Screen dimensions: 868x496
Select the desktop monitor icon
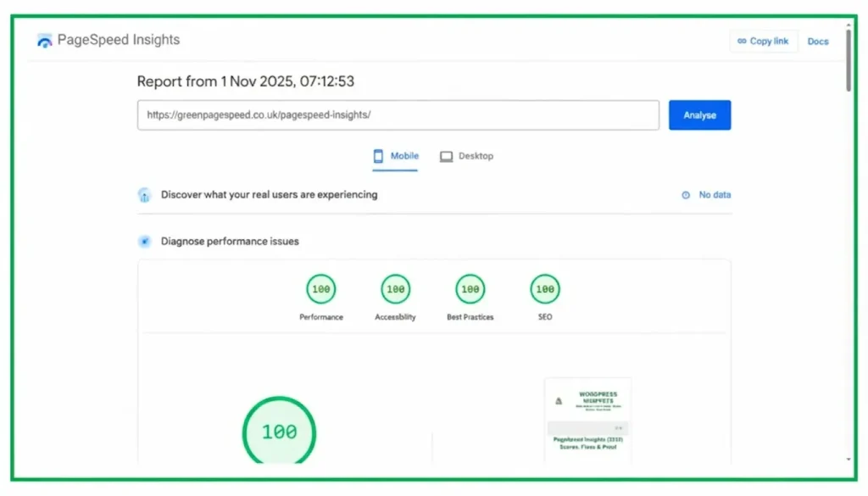point(447,156)
